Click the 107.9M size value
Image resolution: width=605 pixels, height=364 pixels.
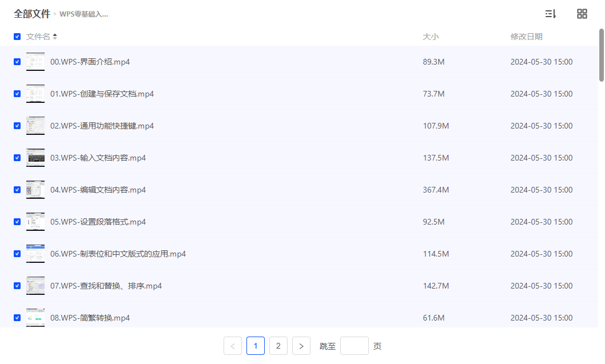(x=436, y=126)
